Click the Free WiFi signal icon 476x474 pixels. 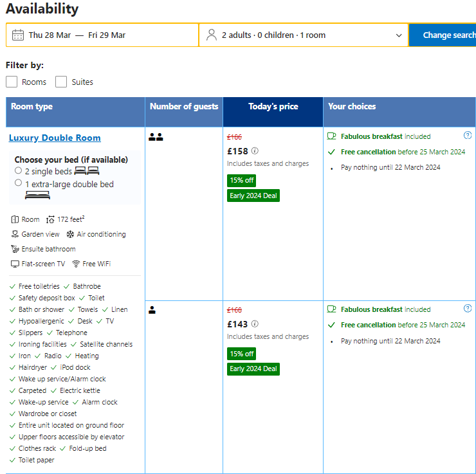[76, 264]
